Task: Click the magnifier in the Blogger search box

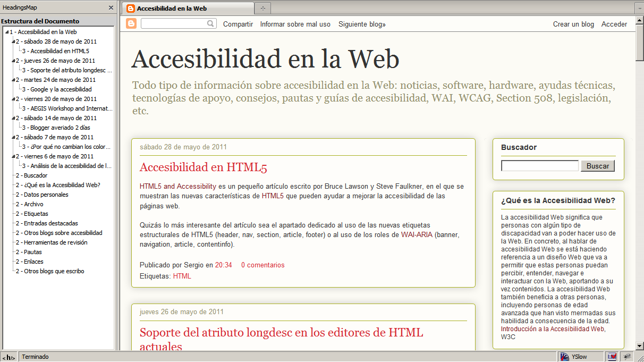Action: 211,23
